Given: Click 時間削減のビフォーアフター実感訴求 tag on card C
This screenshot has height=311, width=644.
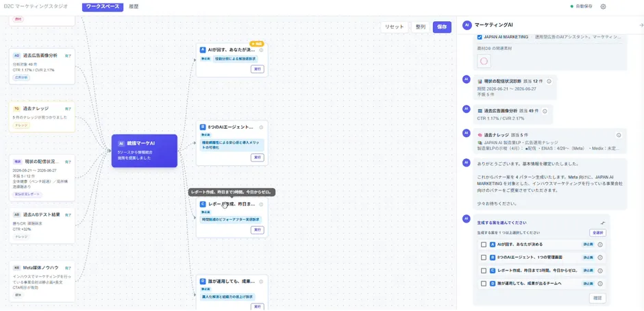Looking at the screenshot, I should point(231,219).
